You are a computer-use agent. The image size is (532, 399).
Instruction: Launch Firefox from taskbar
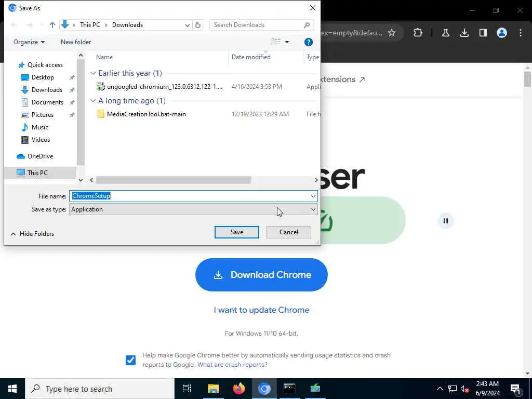click(x=239, y=389)
